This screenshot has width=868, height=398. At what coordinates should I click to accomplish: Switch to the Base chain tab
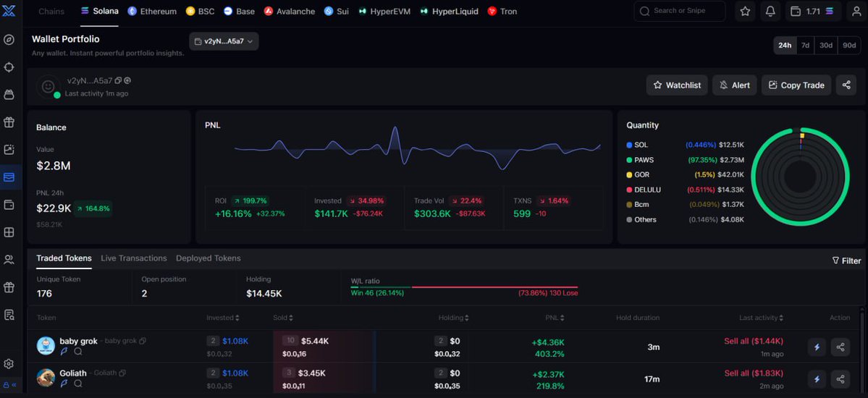pyautogui.click(x=239, y=11)
